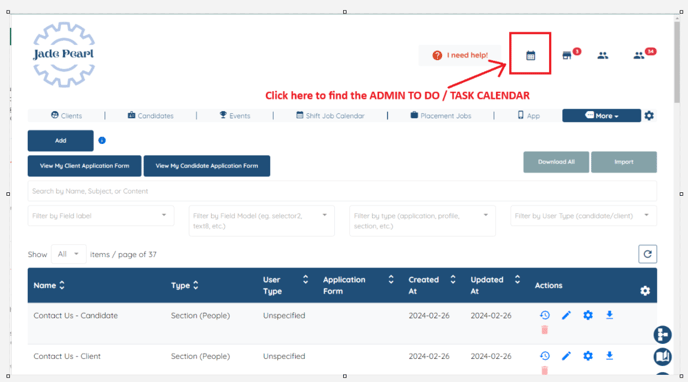The width and height of the screenshot is (688, 382).
Task: Open the floating book guide icon
Action: click(x=663, y=357)
